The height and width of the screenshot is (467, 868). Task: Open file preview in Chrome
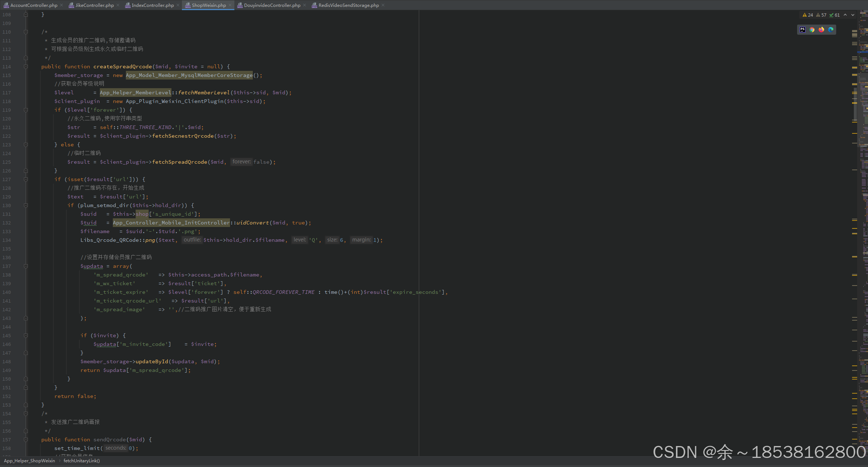pos(812,30)
